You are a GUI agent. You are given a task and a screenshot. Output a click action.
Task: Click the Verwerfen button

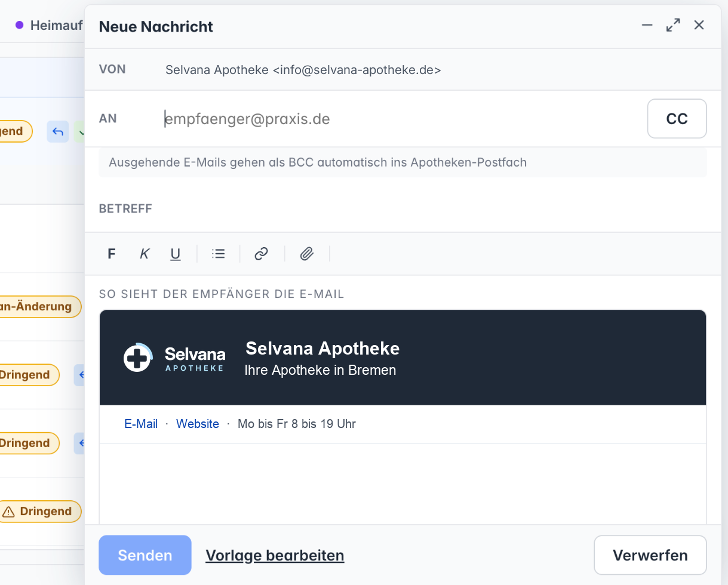[650, 555]
